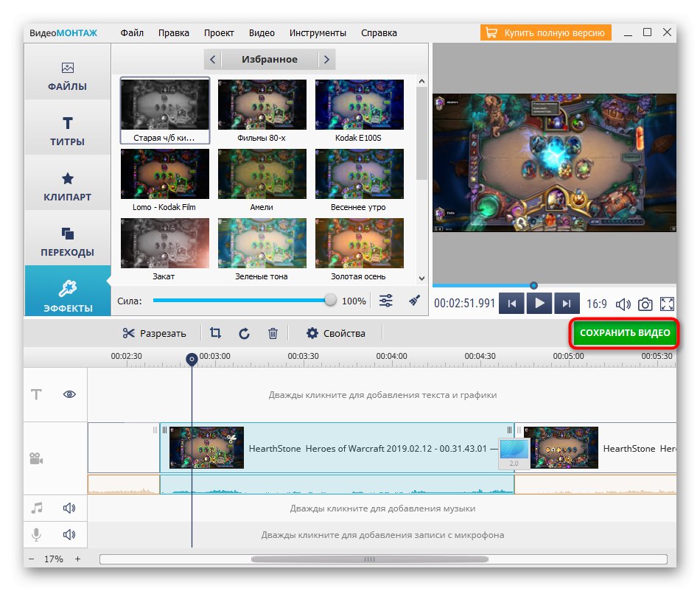The image size is (700, 591).
Task: Open the Титры (Titles) sidebar section
Action: pyautogui.click(x=67, y=127)
